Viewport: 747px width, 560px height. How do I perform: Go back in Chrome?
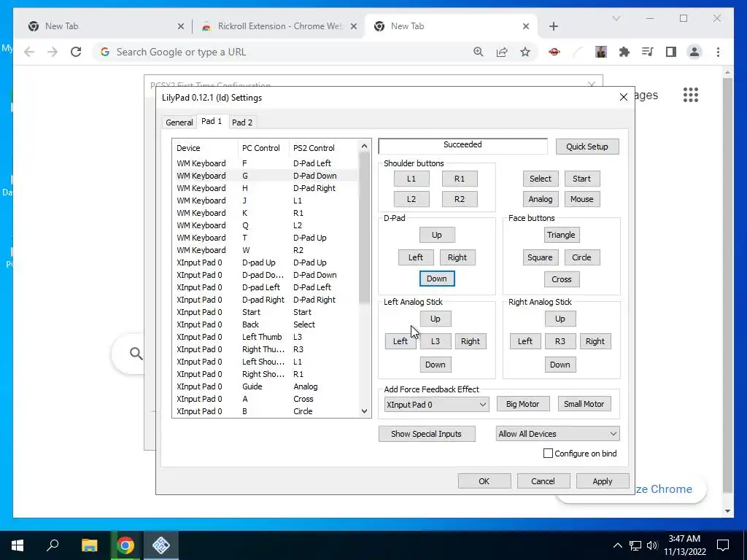(x=29, y=52)
